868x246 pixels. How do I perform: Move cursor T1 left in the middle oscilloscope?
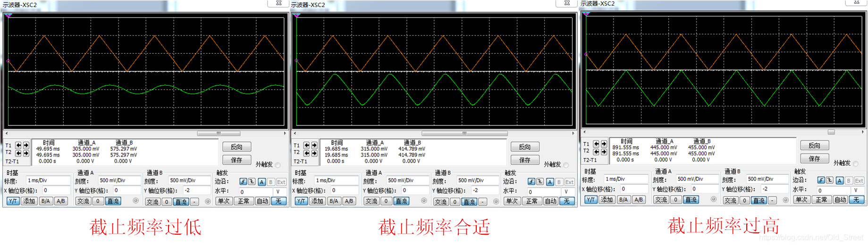[307, 145]
